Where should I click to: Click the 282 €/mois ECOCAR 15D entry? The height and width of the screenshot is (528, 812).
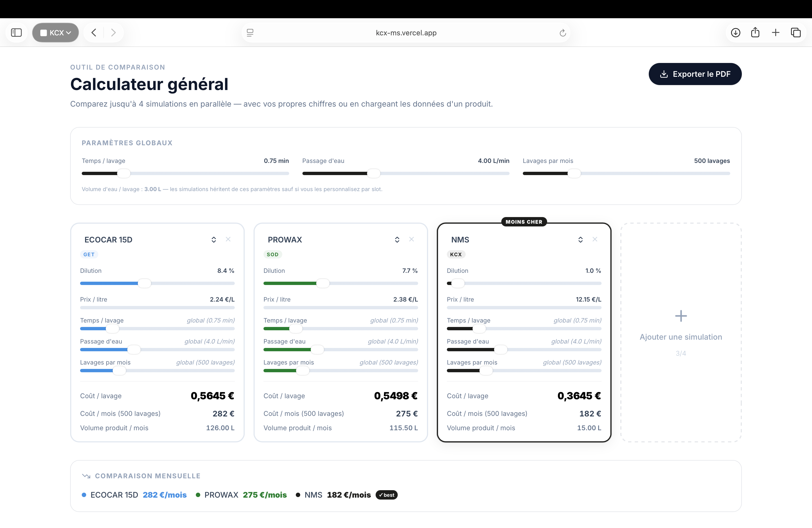coord(165,495)
